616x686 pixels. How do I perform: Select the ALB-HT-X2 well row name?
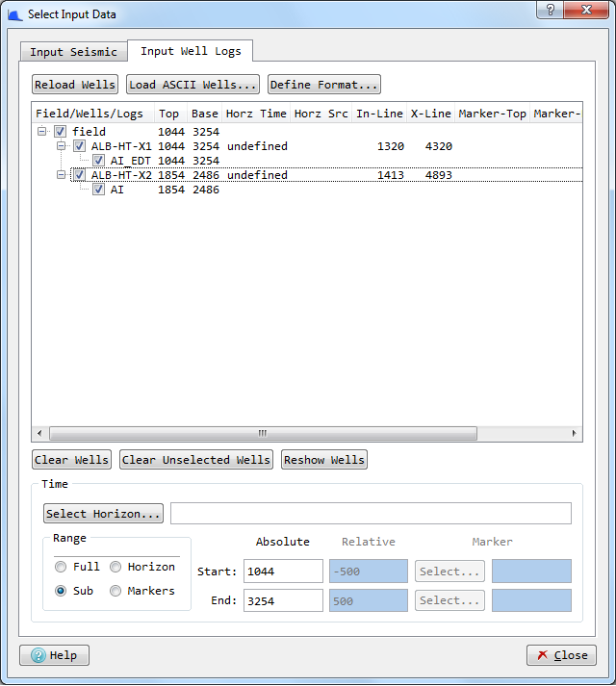pos(121,175)
